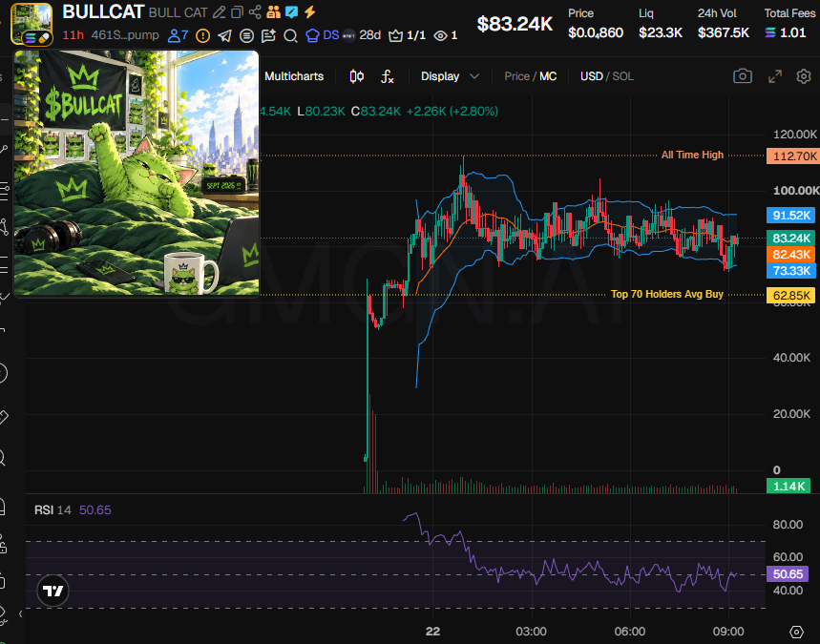Copy token name with the copy icon

[x=237, y=12]
